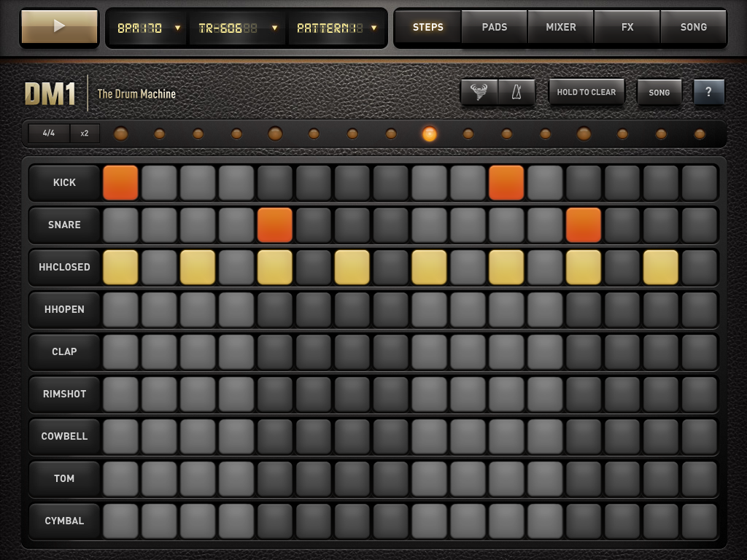Select the HHCLOSED track label
The height and width of the screenshot is (560, 747).
[64, 267]
